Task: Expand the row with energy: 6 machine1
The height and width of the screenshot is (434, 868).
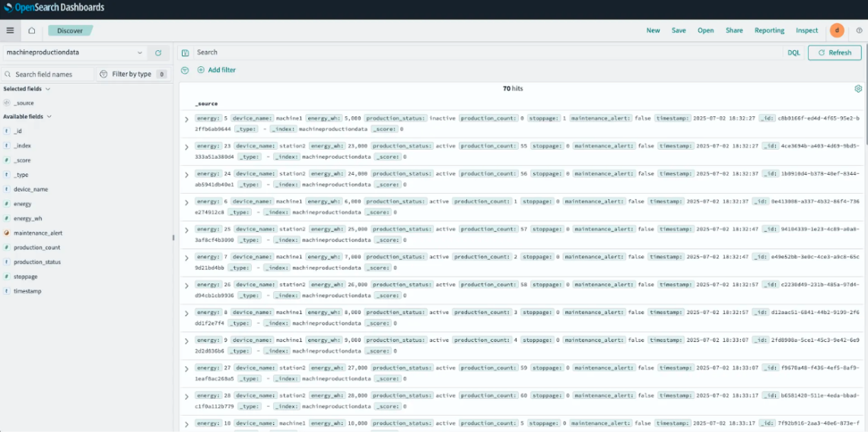Action: [186, 202]
